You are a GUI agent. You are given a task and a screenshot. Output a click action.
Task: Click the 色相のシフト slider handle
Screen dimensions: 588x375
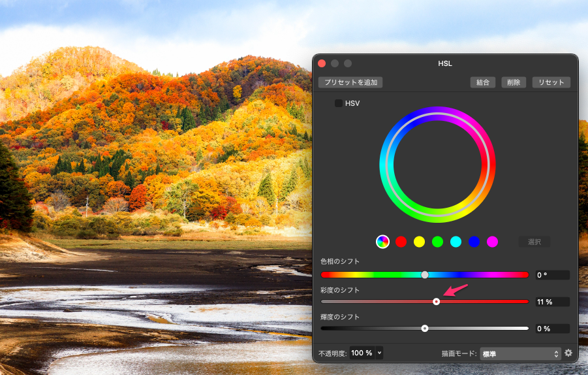(425, 275)
